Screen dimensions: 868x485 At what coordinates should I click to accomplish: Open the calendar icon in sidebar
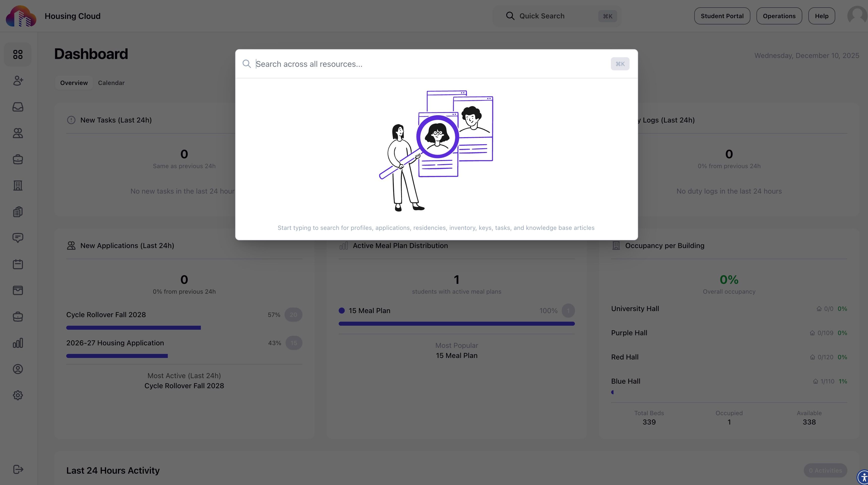coord(18,264)
